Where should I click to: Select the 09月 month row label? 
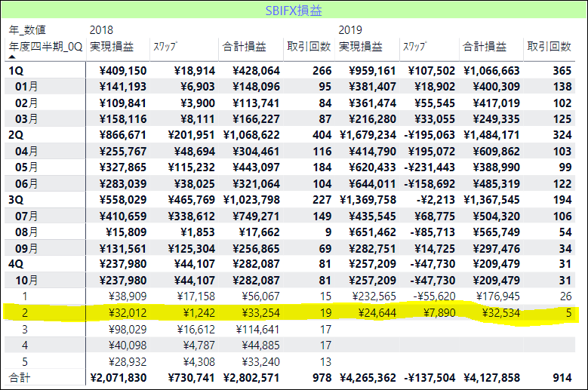(x=26, y=249)
